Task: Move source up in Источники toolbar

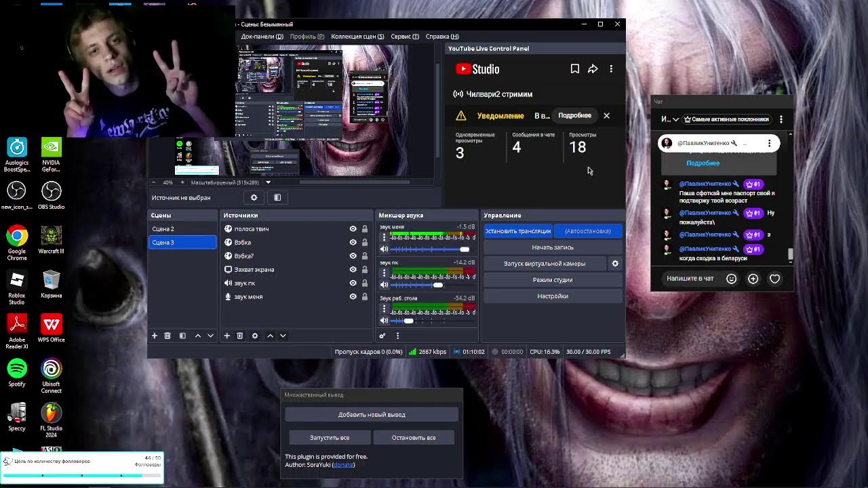Action: [270, 335]
